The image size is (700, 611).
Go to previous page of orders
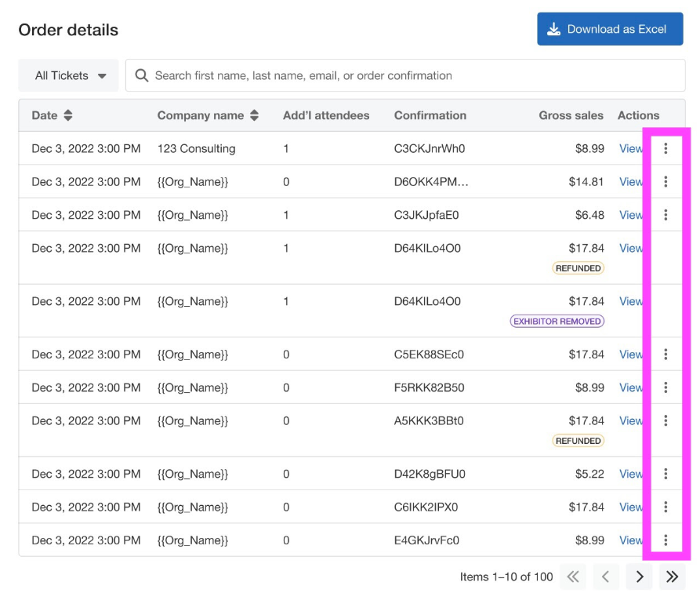[606, 576]
